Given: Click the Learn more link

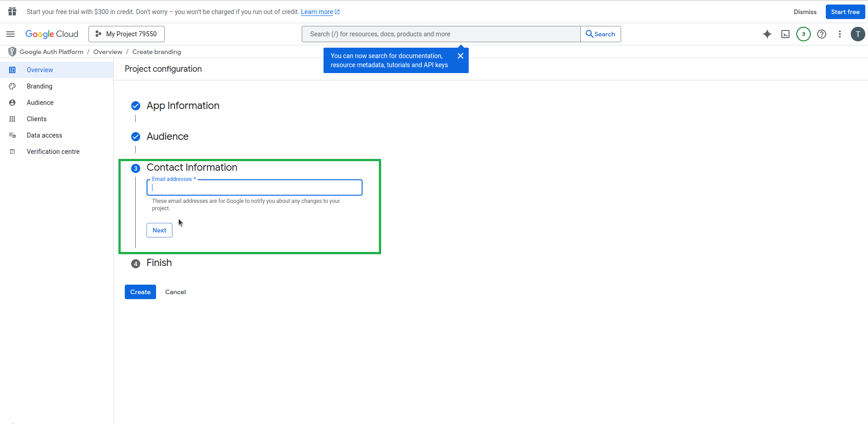Looking at the screenshot, I should 317,12.
